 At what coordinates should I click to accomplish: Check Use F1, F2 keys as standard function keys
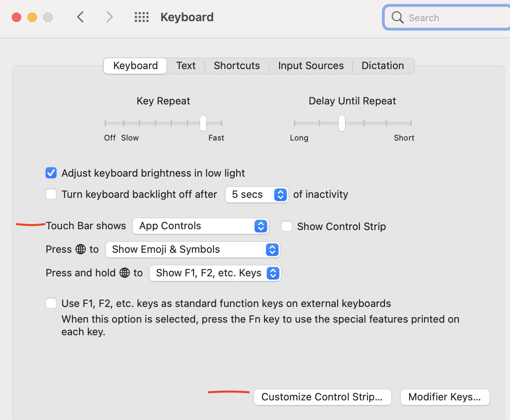pyautogui.click(x=51, y=303)
